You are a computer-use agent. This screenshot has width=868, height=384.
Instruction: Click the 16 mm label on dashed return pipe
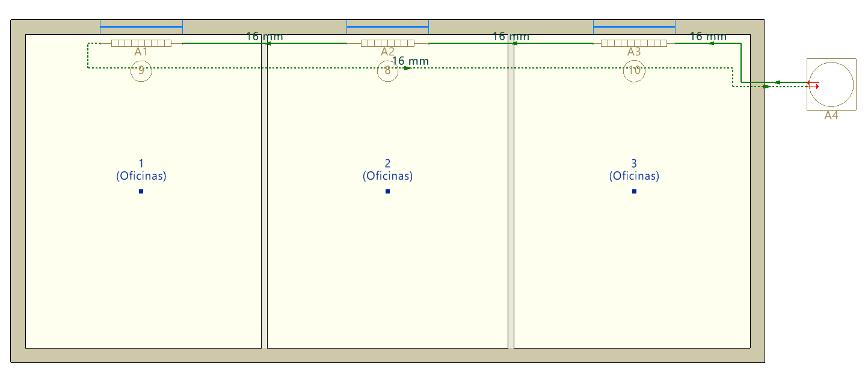(410, 61)
